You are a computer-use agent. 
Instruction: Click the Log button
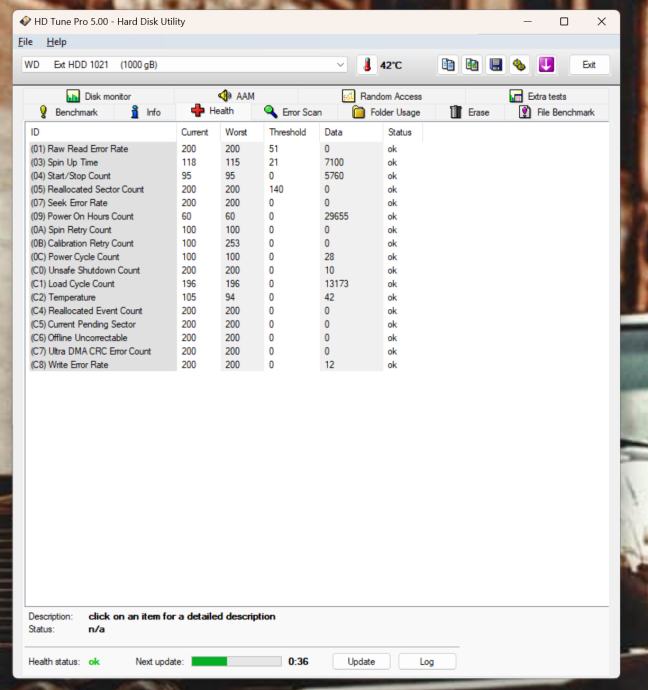(x=427, y=661)
